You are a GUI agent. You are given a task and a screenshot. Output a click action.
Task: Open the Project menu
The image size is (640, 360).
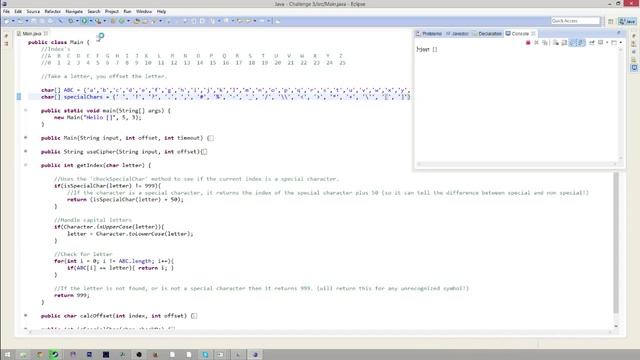pos(111,11)
